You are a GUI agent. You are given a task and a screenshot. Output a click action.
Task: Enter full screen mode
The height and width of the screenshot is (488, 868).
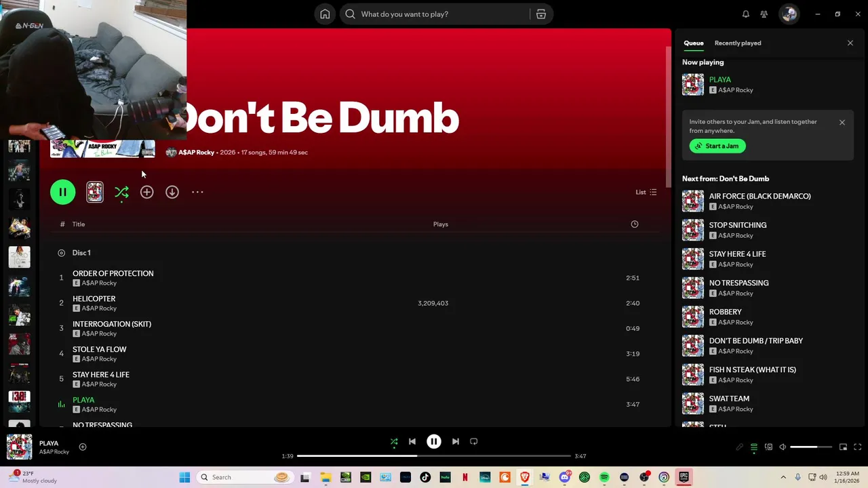[857, 447]
